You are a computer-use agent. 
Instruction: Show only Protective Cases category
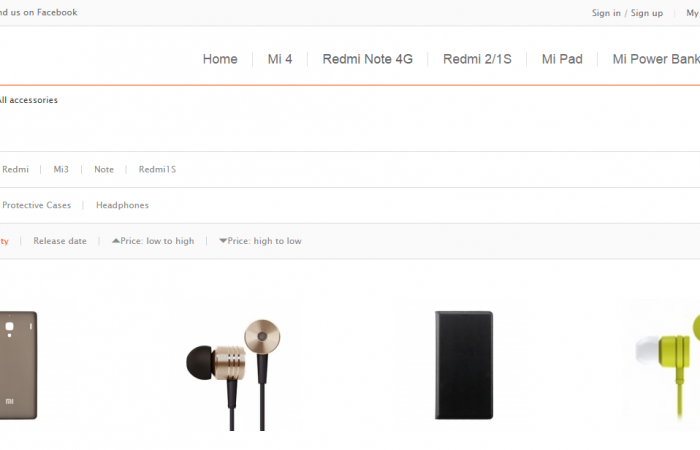click(x=37, y=205)
